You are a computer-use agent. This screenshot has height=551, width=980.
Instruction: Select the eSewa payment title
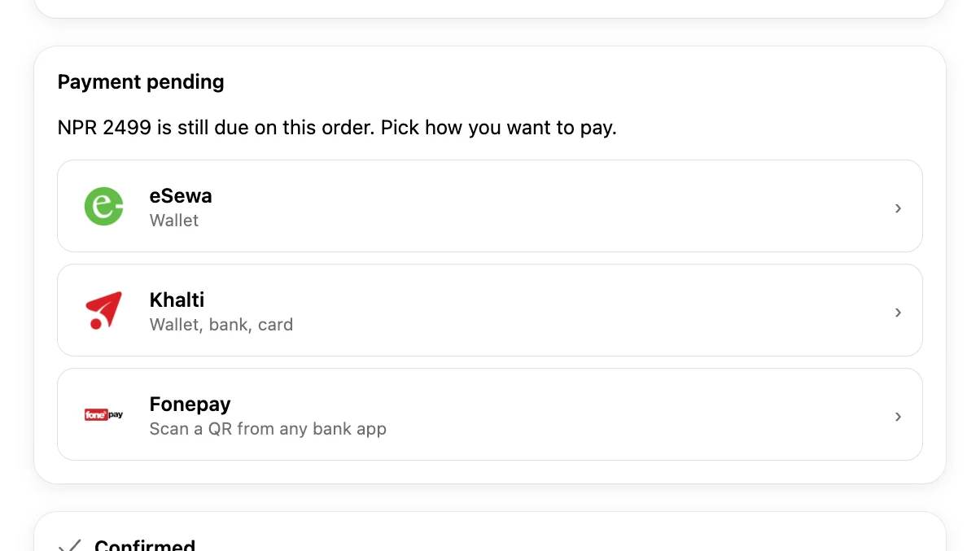[x=181, y=196]
